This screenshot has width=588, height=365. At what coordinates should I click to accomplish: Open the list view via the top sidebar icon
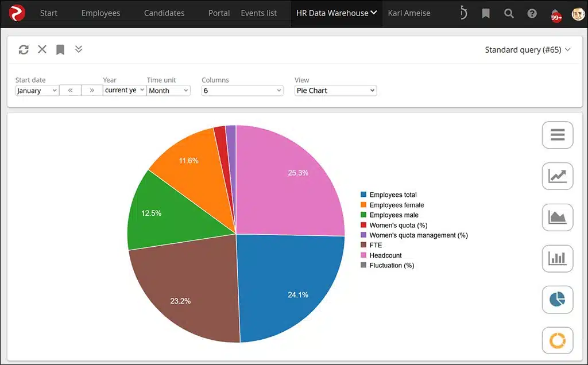coord(557,135)
